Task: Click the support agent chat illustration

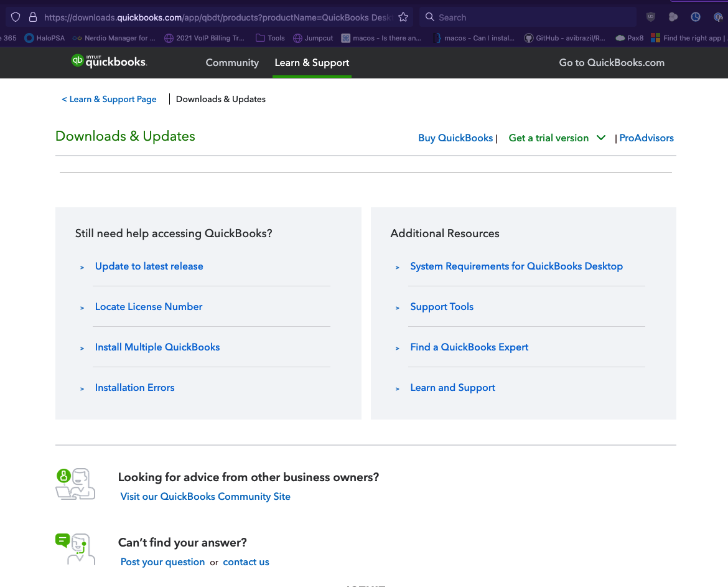Action: [x=75, y=549]
